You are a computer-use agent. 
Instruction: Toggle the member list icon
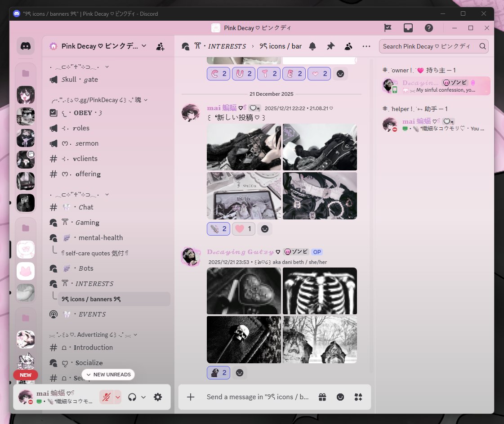coord(348,46)
